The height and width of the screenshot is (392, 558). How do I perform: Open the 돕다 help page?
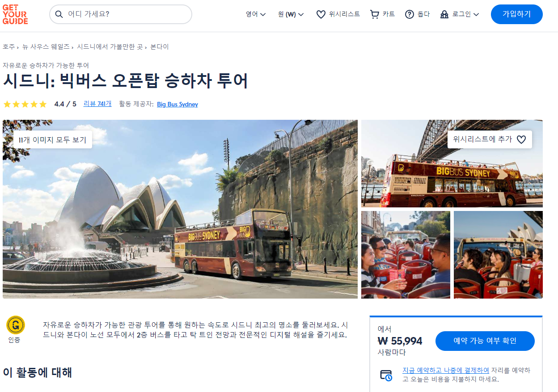tap(417, 14)
